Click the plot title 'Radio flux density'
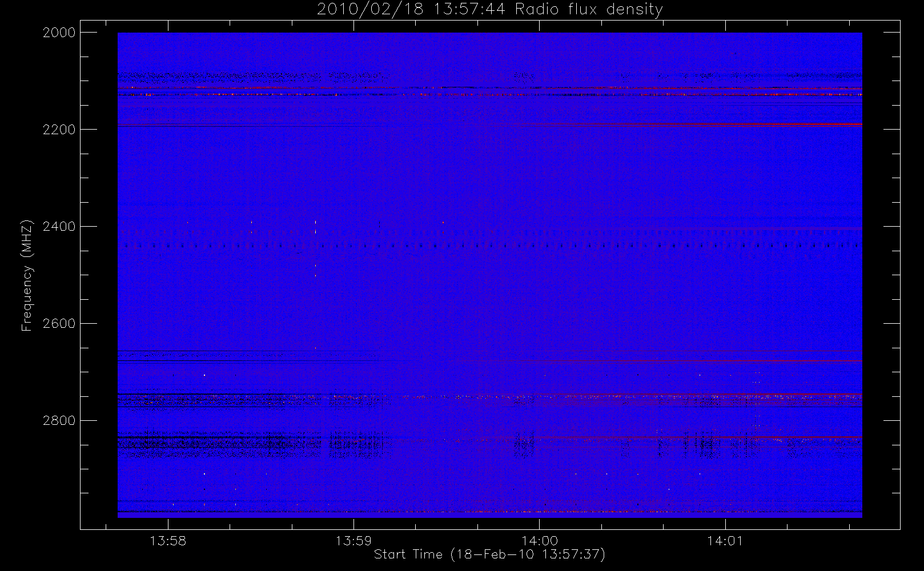The height and width of the screenshot is (571, 924). (589, 10)
